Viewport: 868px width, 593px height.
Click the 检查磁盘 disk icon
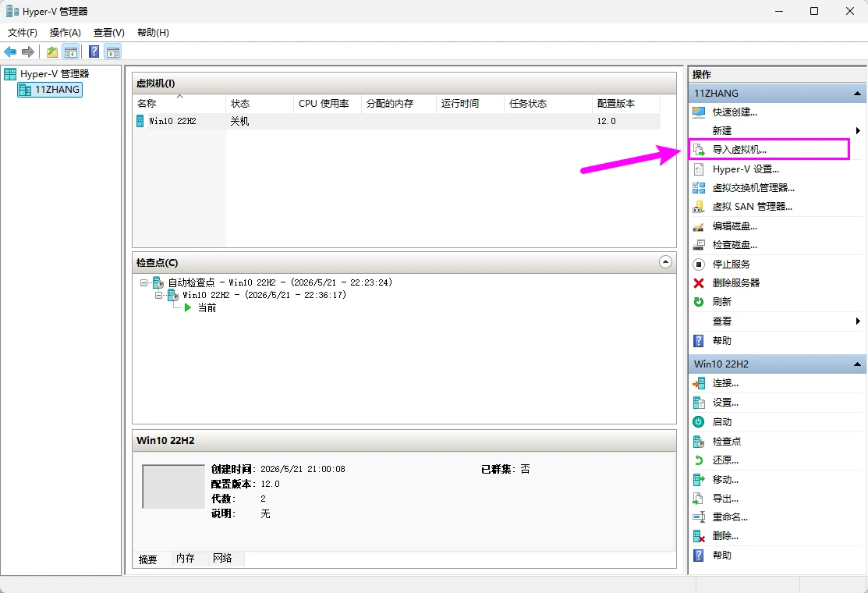coord(699,245)
